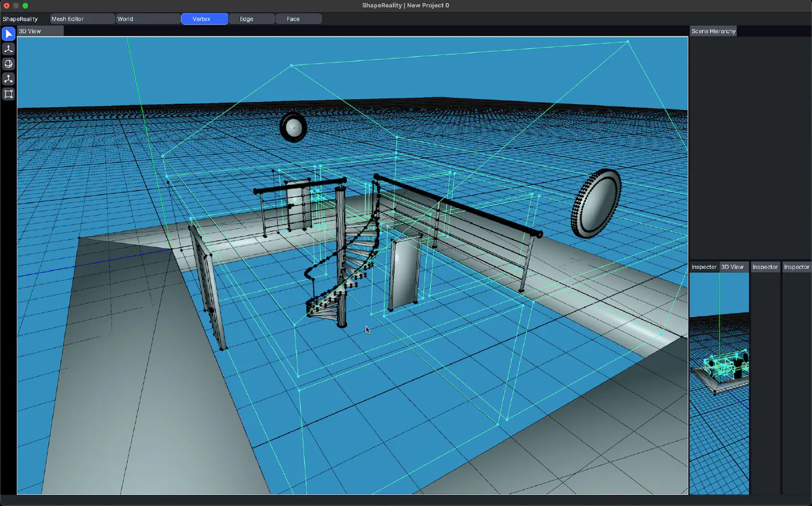Select the rectangle bounds tool
This screenshot has width=812, height=506.
(9, 94)
